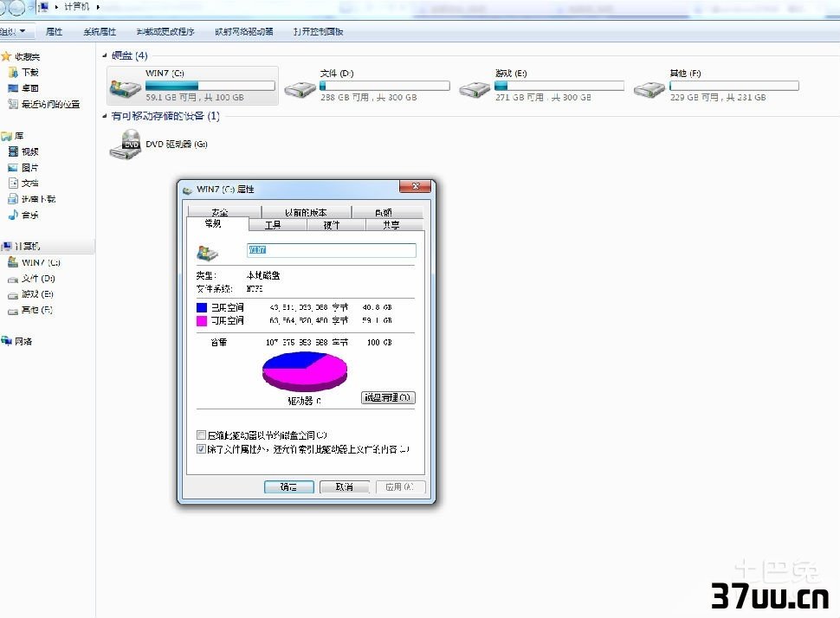Image resolution: width=840 pixels, height=618 pixels.
Task: Select the 文件 (D:) drive tile
Action: [367, 85]
